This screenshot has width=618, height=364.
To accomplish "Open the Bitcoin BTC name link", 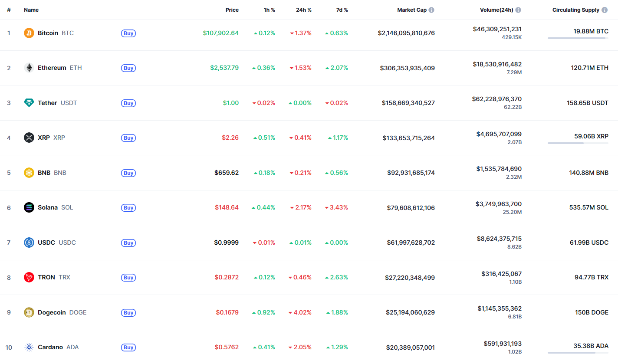I will click(56, 33).
